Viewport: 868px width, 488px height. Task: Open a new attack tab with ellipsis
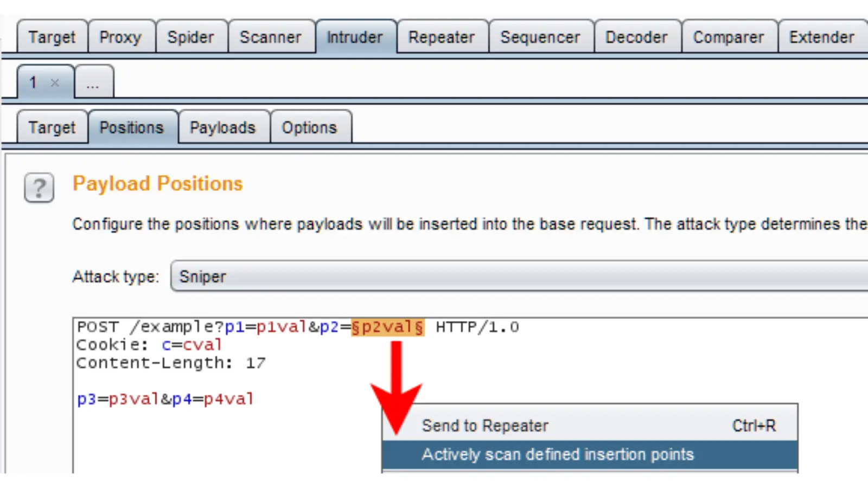tap(93, 83)
